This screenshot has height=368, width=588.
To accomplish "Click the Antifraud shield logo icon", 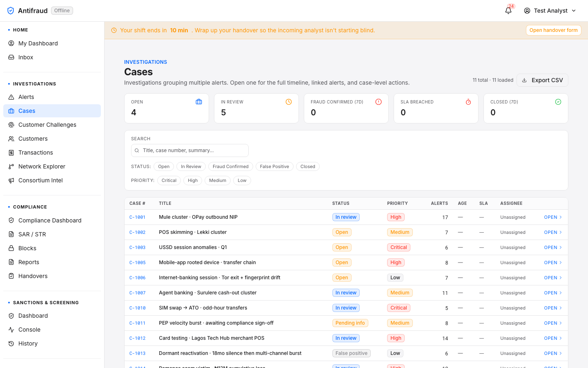I will (x=11, y=11).
